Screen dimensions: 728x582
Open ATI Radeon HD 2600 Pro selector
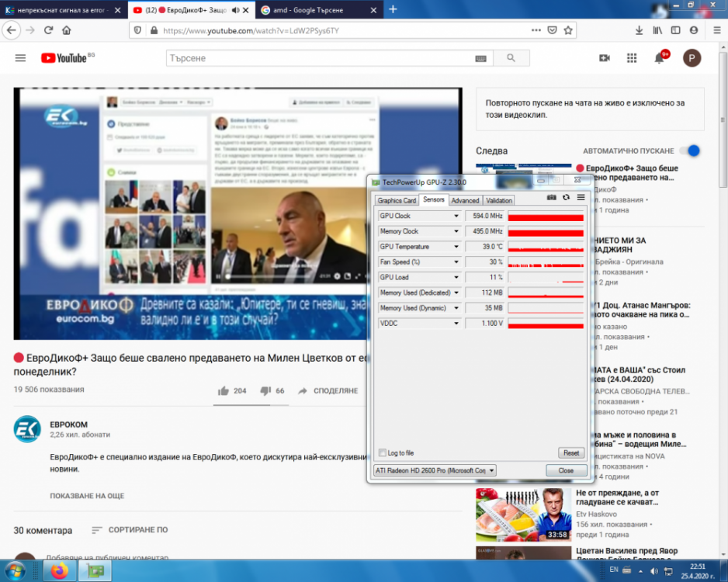click(435, 470)
